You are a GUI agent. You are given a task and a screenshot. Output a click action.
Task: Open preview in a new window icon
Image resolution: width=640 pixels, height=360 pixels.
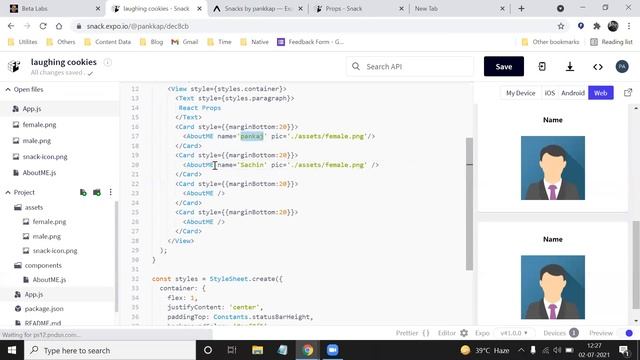[628, 93]
